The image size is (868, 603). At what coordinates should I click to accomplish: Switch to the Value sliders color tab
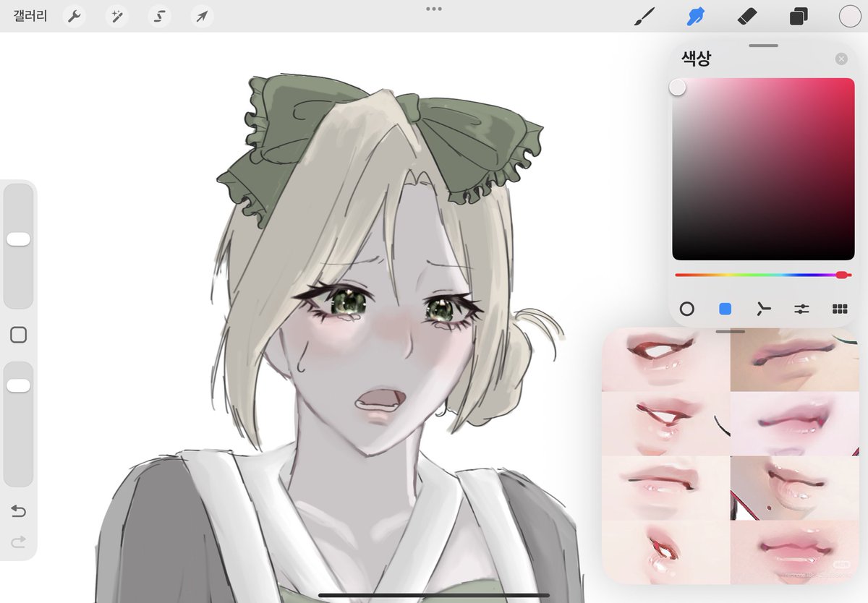point(801,309)
